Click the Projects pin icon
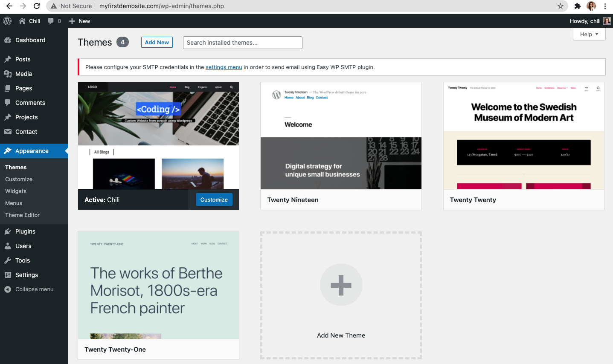Screen dimensions: 613x364 [x=8, y=117]
